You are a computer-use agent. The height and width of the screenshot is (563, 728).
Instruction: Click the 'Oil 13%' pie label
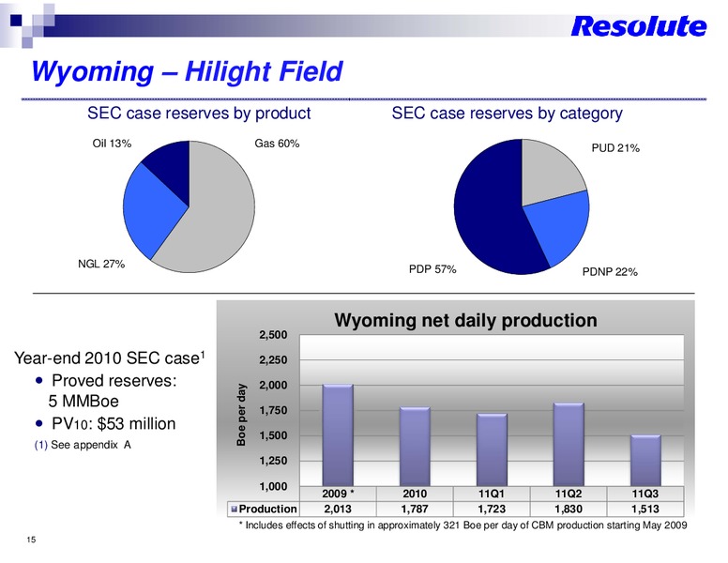(112, 143)
